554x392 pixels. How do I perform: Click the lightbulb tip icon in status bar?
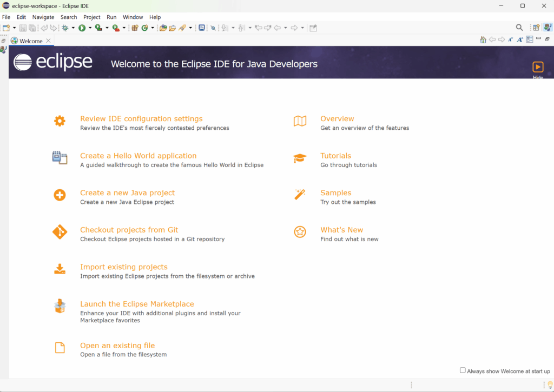click(x=550, y=384)
